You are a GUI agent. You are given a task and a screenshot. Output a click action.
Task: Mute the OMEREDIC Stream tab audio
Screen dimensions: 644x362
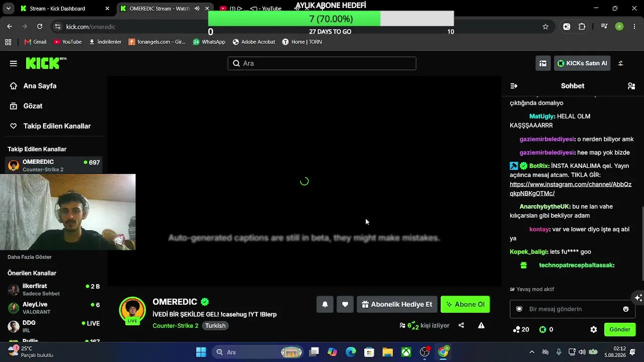coord(197,9)
